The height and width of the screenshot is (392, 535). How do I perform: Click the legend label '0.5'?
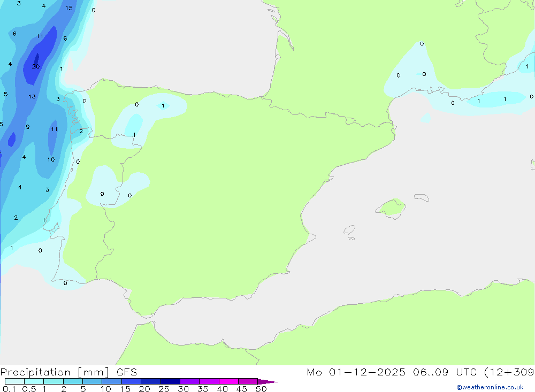click(x=29, y=389)
